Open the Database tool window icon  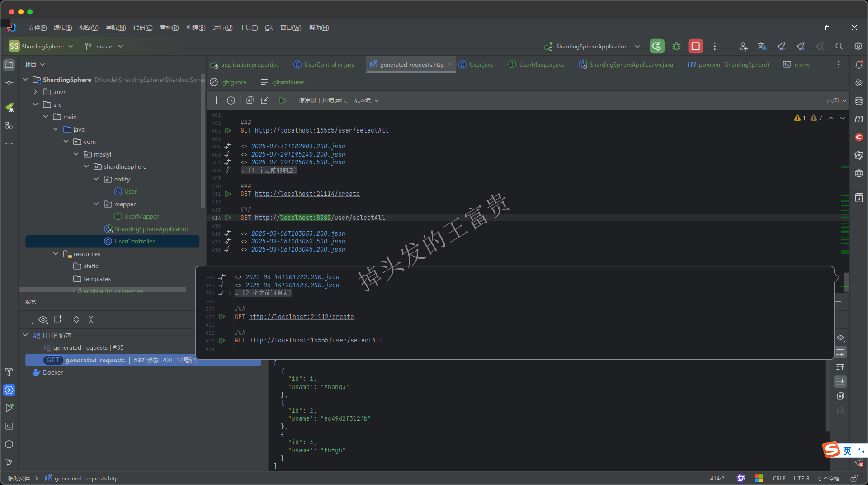click(x=859, y=101)
